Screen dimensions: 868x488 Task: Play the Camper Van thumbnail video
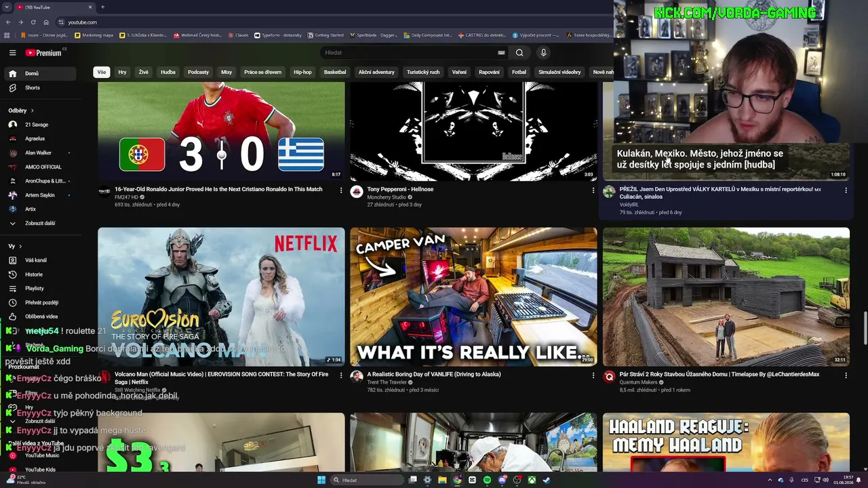coord(473,297)
